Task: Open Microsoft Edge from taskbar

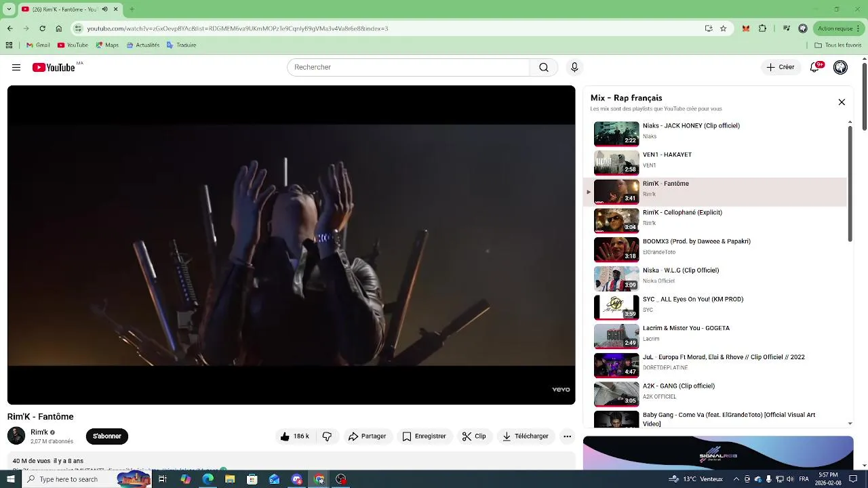Action: pyautogui.click(x=208, y=479)
